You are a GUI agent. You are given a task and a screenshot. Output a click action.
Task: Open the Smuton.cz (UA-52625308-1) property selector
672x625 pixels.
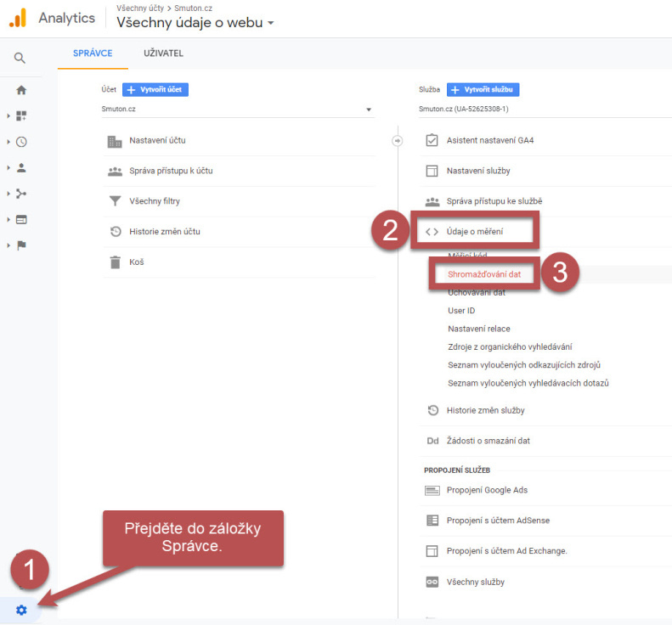click(545, 110)
